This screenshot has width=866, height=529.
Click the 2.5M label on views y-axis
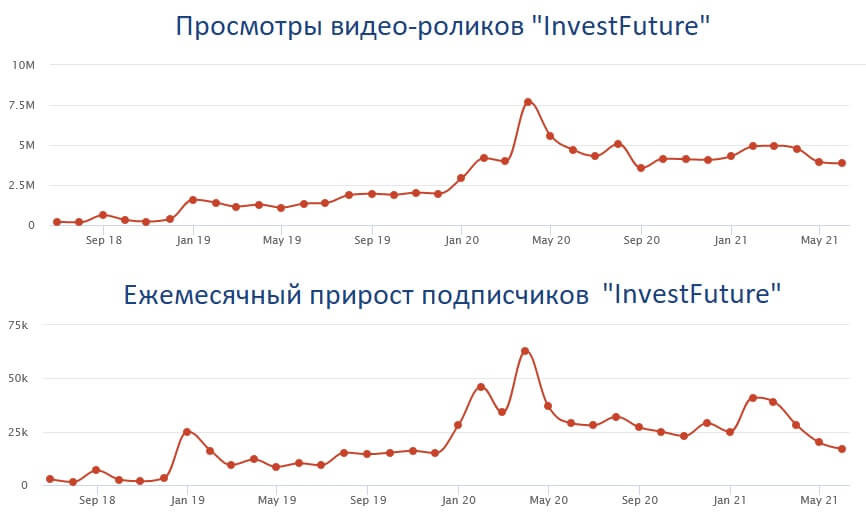[x=22, y=186]
